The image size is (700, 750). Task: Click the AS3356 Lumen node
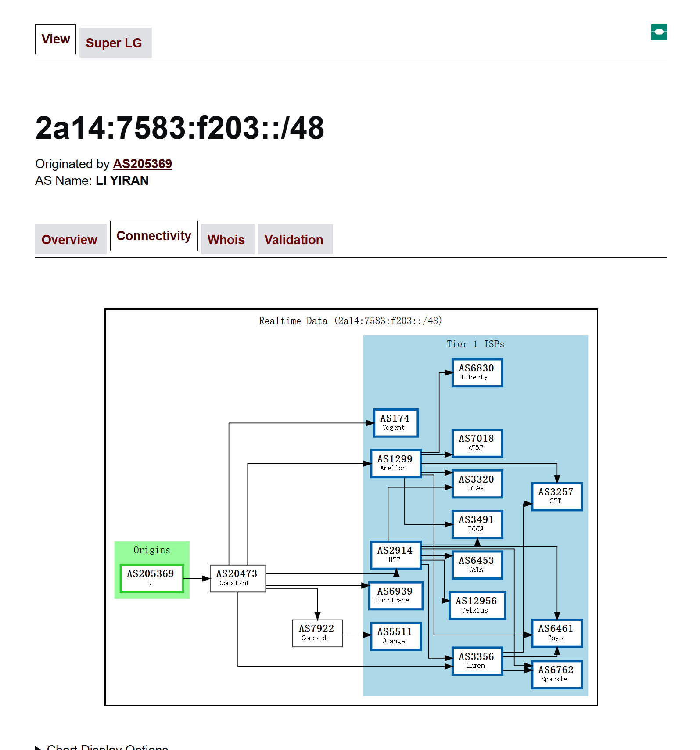click(477, 661)
